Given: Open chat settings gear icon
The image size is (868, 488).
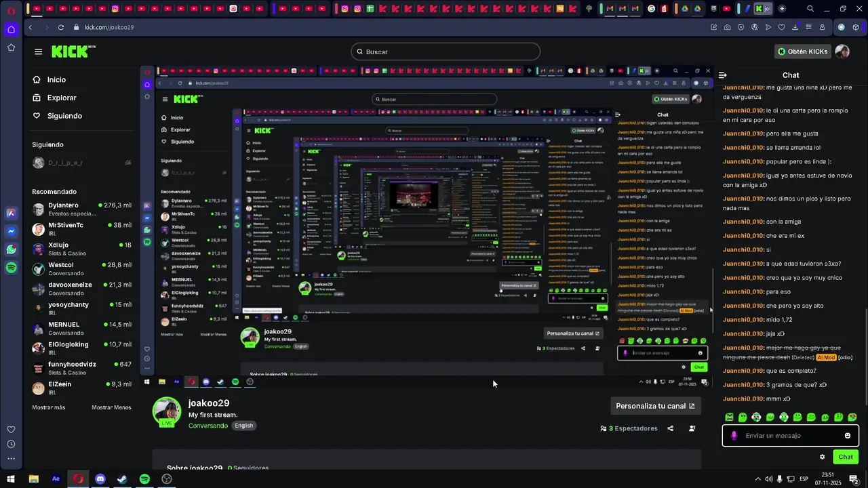Looking at the screenshot, I should pyautogui.click(x=823, y=457).
